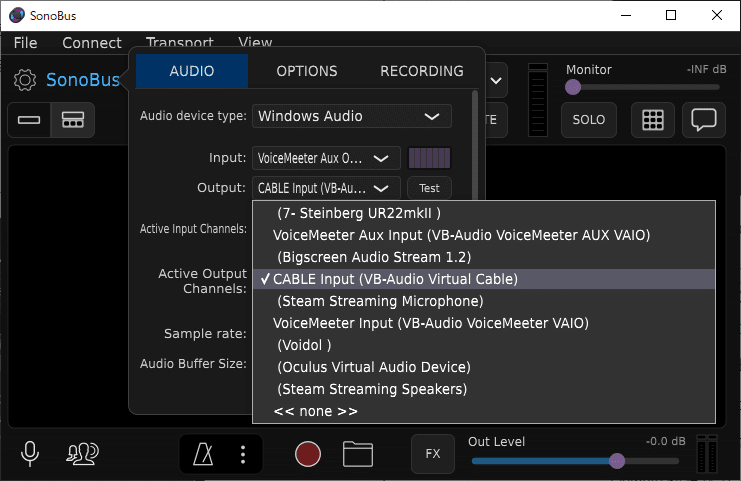Click the -0.0 dB out level value
Screen dimensions: 741x481
point(665,441)
